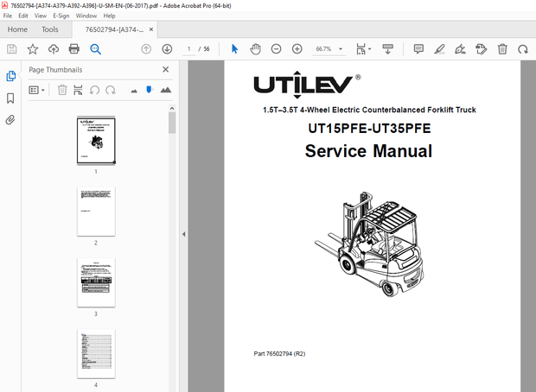Click the current page number field
Image resolution: width=536 pixels, height=392 pixels.
188,49
